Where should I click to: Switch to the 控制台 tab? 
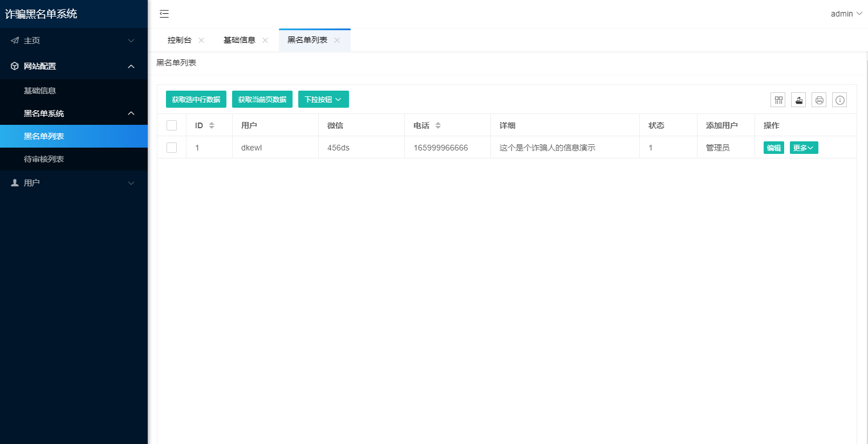tap(180, 40)
